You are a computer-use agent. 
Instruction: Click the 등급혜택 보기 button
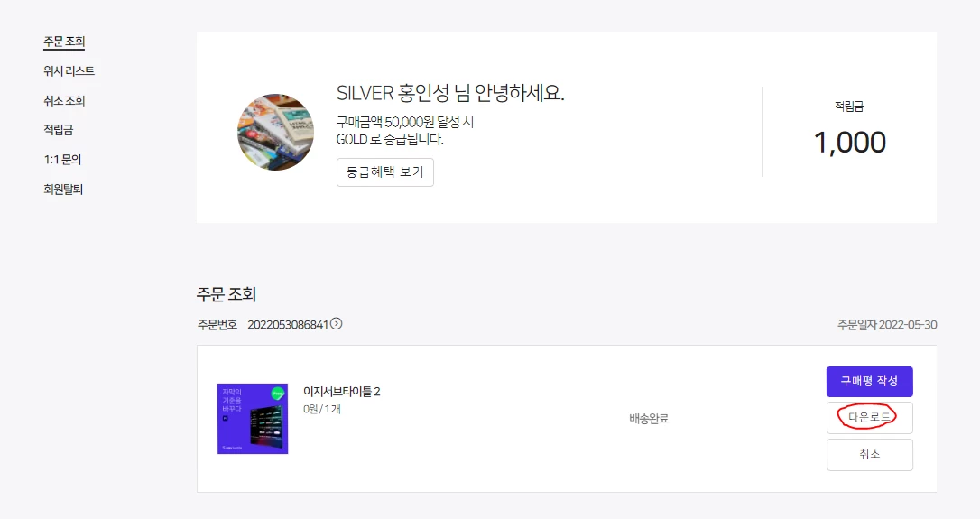(x=385, y=172)
